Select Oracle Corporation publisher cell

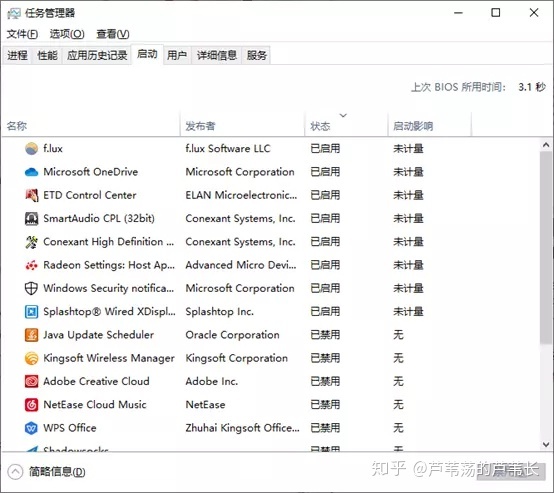point(232,335)
